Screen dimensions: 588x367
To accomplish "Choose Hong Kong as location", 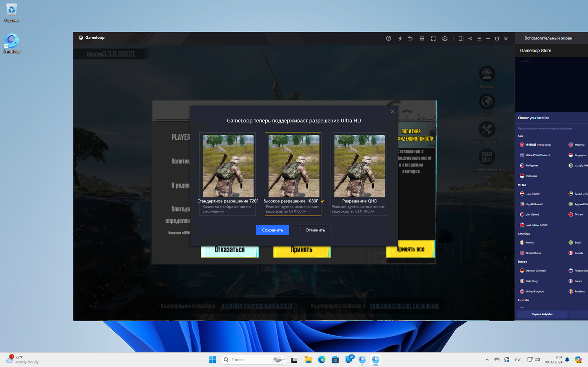I will pyautogui.click(x=535, y=145).
